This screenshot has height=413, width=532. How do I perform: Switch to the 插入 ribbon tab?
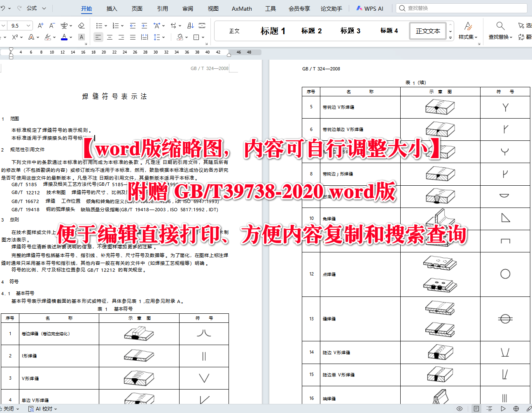tap(112, 8)
